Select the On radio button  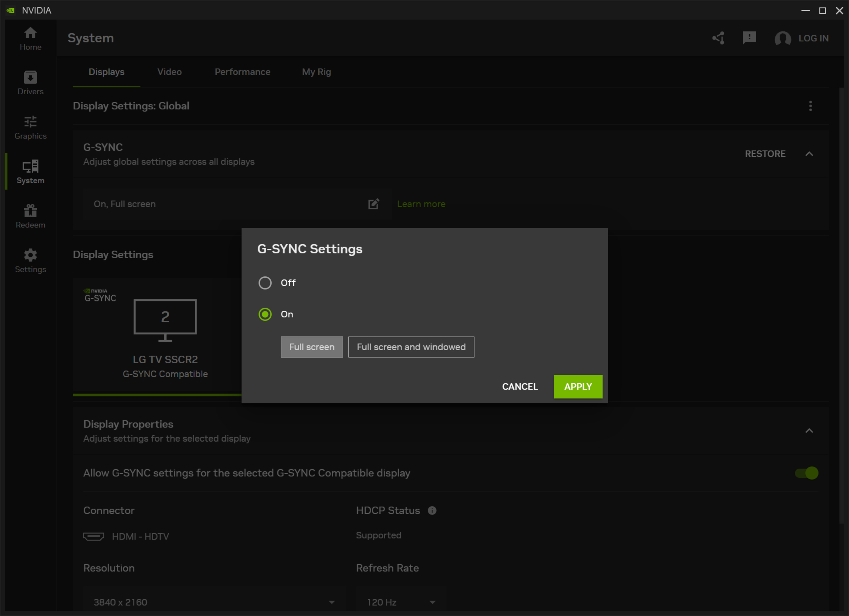(265, 314)
